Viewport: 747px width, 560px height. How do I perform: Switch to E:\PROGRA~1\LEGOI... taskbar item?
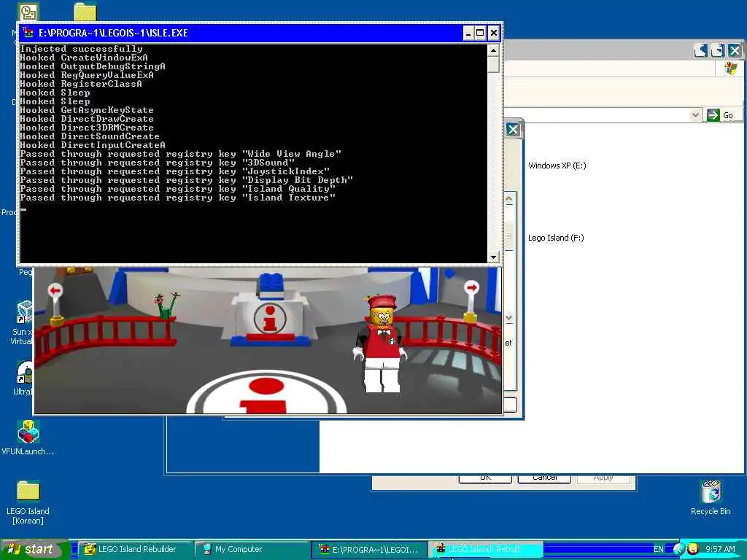pos(368,550)
